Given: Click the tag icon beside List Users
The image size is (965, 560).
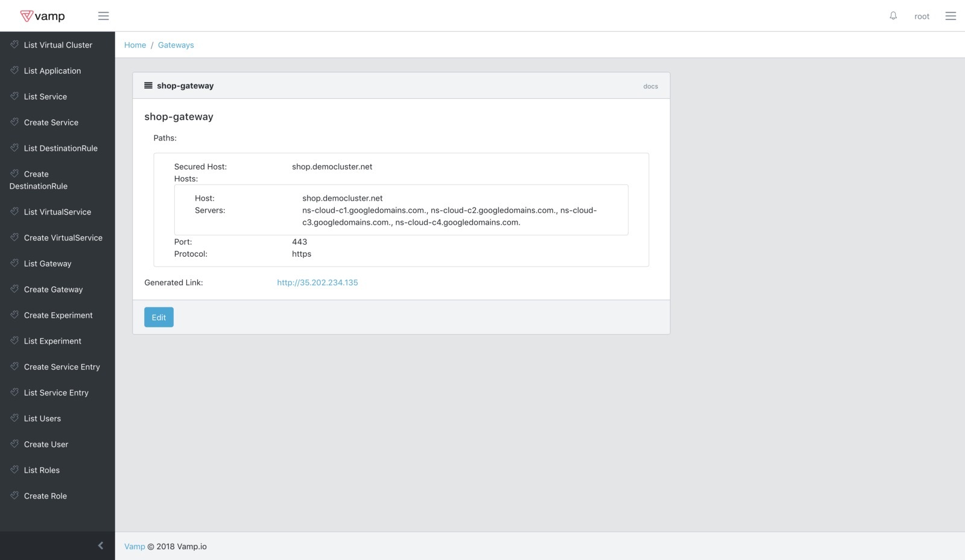Looking at the screenshot, I should pos(14,418).
